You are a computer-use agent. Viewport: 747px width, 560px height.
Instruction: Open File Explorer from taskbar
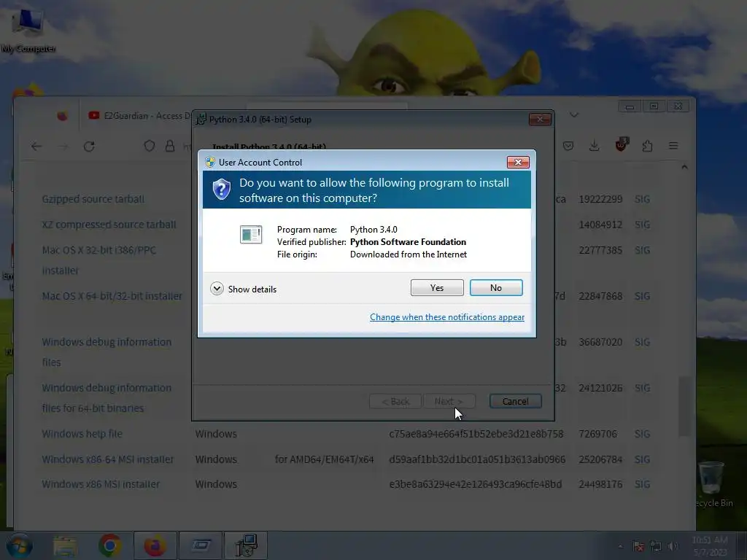coord(65,545)
